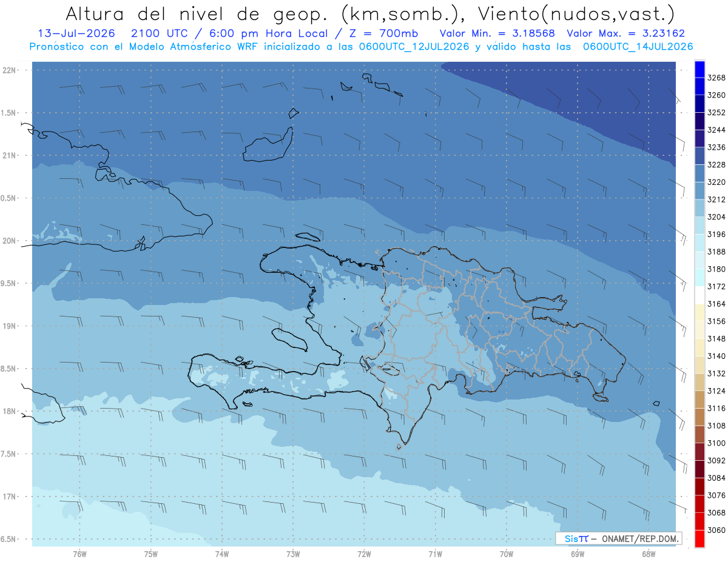Click the valid-until time '0600UTC_14JUL2026'
The width and height of the screenshot is (728, 562).
[638, 47]
